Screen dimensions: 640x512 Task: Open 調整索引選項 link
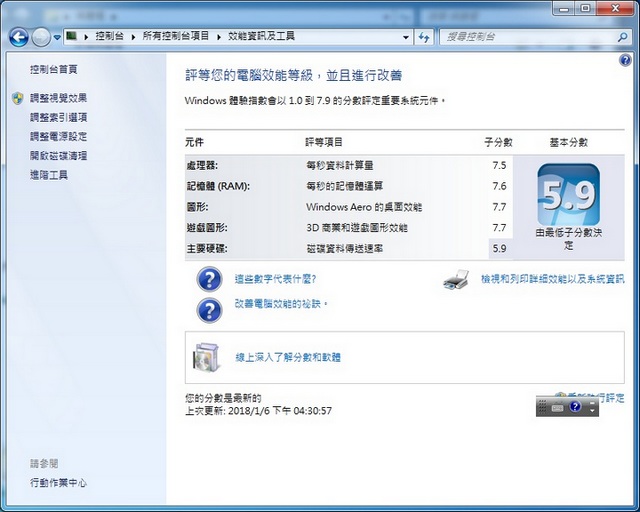(58, 118)
